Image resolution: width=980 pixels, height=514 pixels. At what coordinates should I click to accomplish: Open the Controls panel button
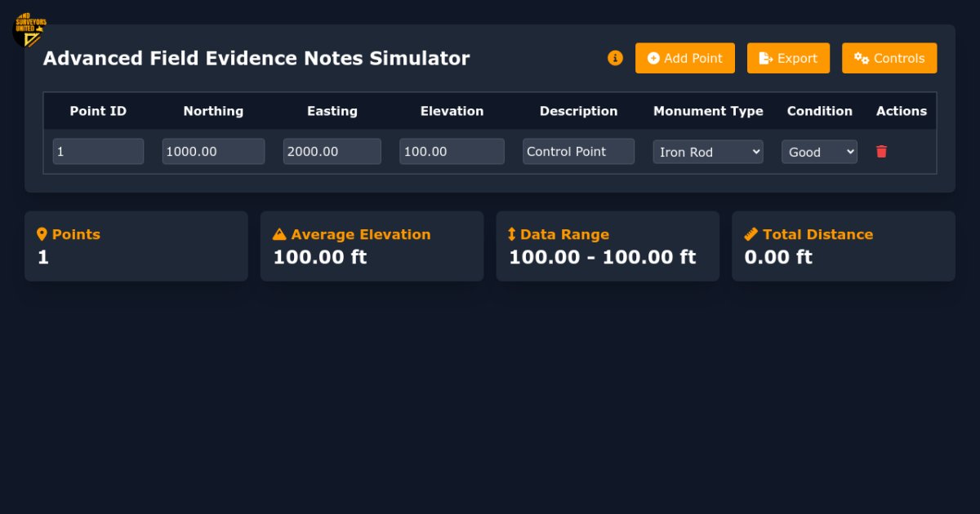[x=889, y=58]
